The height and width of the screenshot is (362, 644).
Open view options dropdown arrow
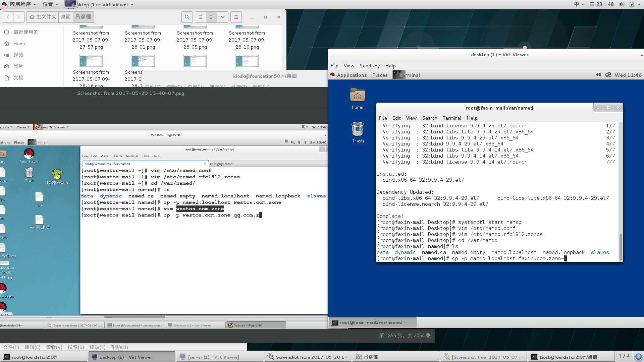pyautogui.click(x=223, y=17)
